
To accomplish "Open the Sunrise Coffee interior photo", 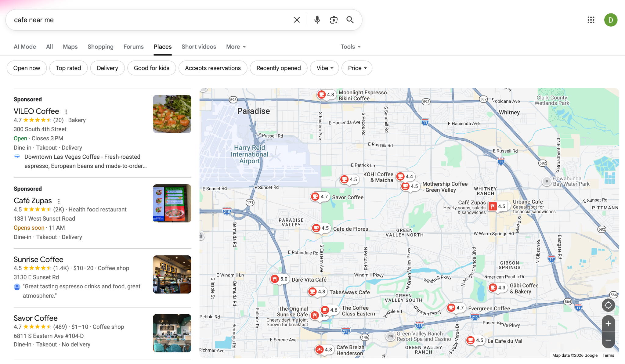I will pyautogui.click(x=172, y=274).
